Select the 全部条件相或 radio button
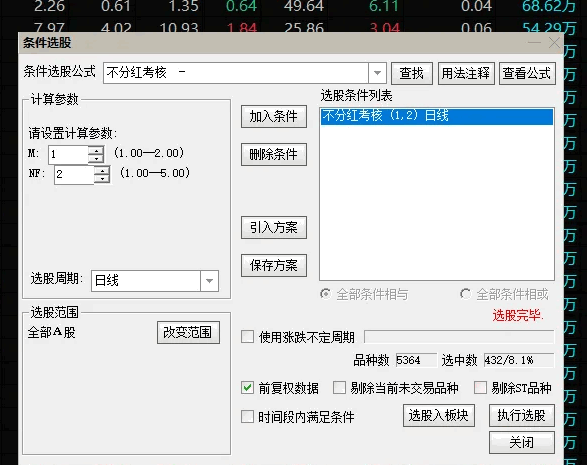The image size is (587, 465). (x=465, y=294)
